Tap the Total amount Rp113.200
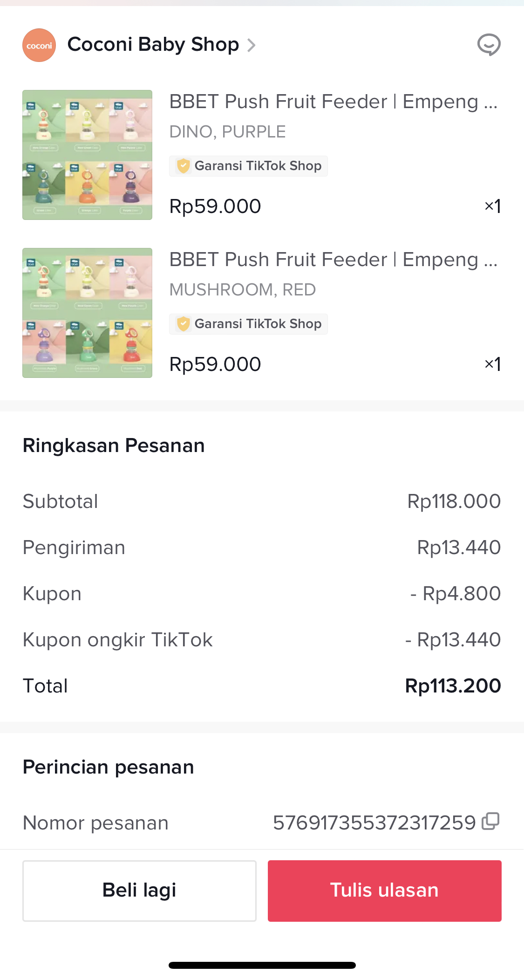 coord(453,686)
